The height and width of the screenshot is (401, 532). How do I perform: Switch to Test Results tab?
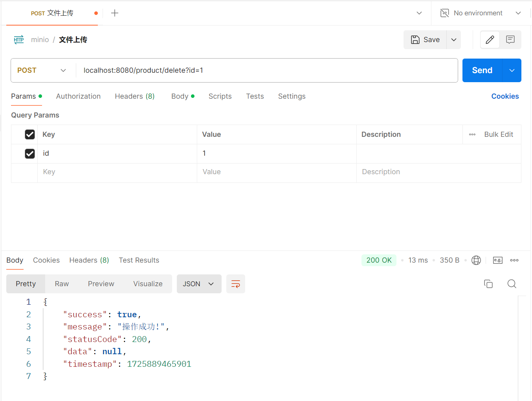pyautogui.click(x=139, y=260)
